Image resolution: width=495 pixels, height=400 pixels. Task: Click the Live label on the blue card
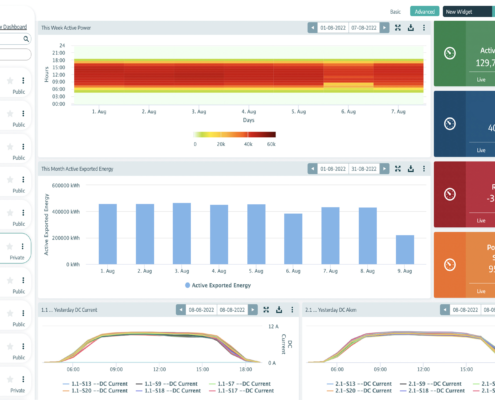coord(481,150)
